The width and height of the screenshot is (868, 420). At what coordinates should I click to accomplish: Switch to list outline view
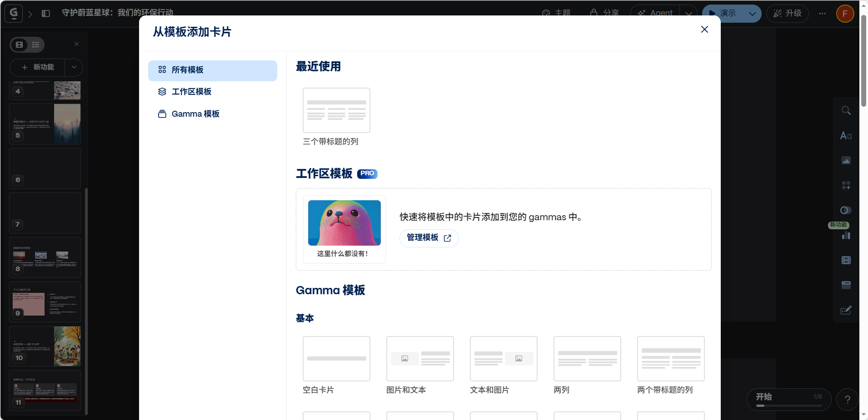coord(36,44)
